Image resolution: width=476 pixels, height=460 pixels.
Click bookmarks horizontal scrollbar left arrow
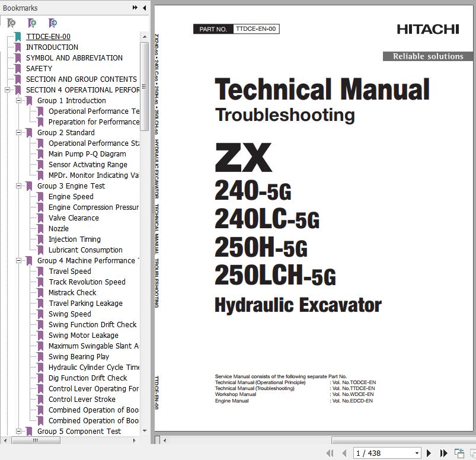pos(5,440)
